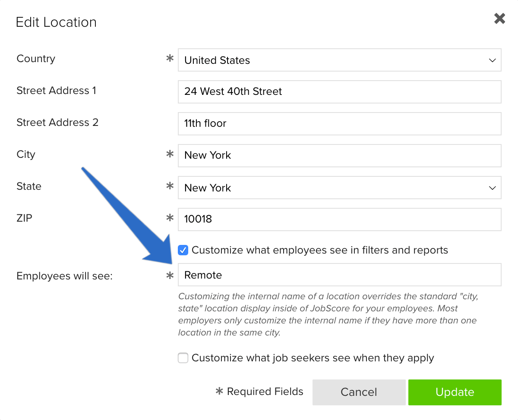Click the required asterisk beside the ZIP field
Viewport: 518px width, 420px height.
coord(170,218)
